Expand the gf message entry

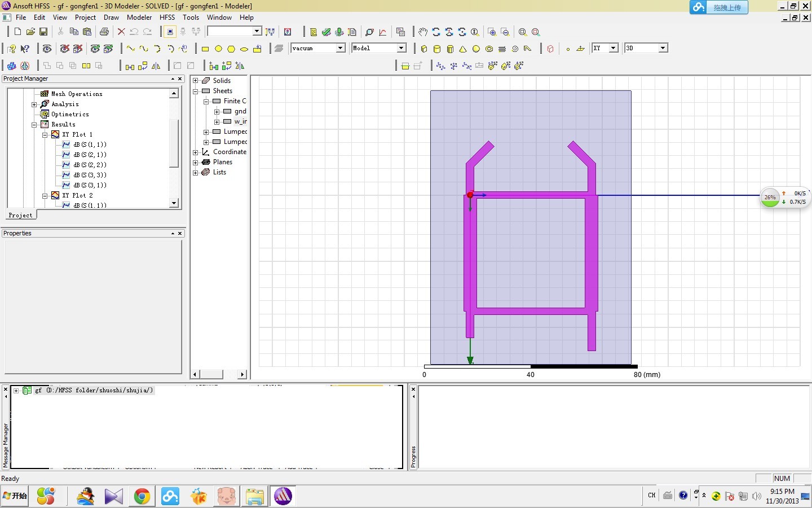(16, 391)
